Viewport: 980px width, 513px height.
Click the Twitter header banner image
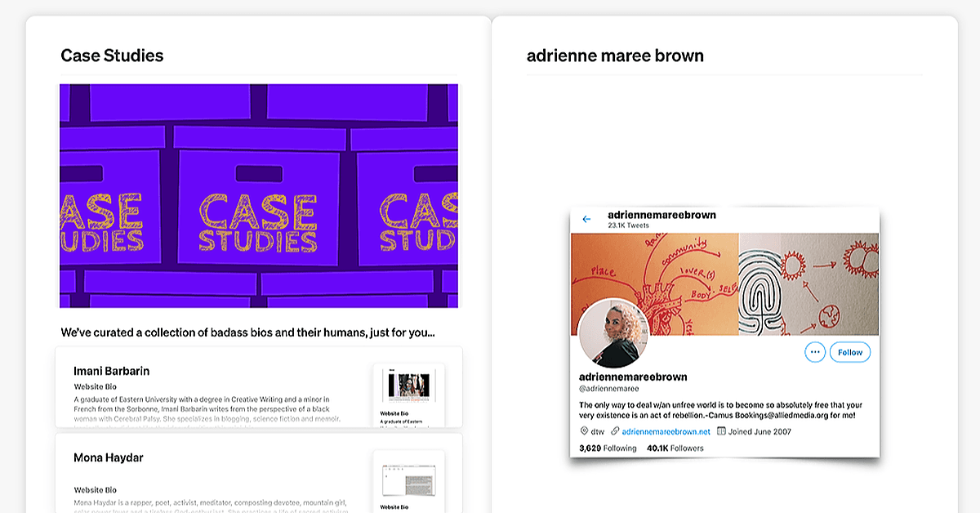click(724, 283)
